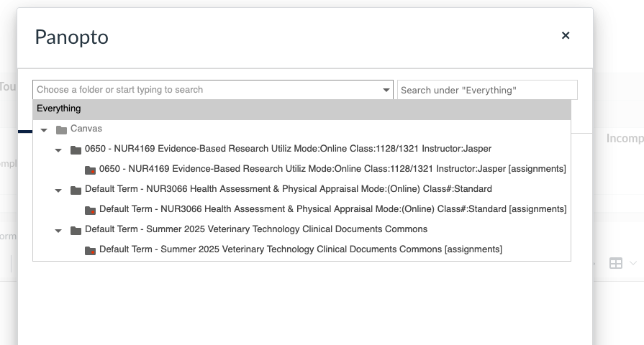This screenshot has height=345, width=644.
Task: Choose NUR3066 Health Assessment [assignments] folder
Action: click(x=332, y=209)
